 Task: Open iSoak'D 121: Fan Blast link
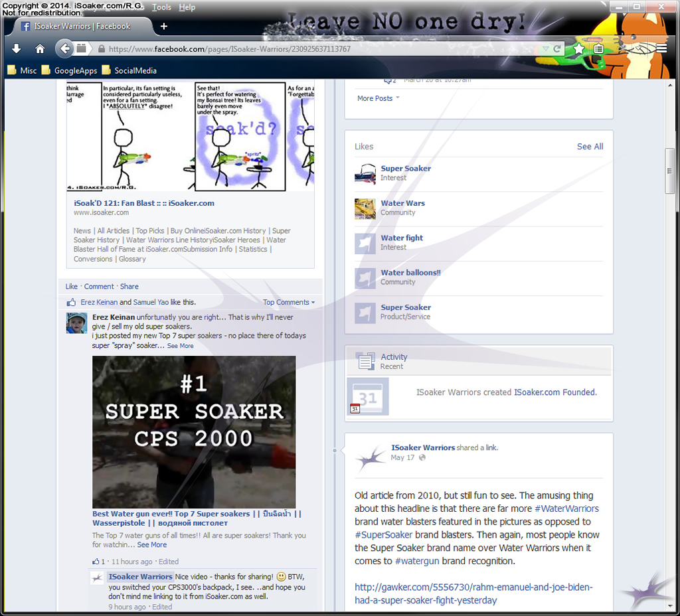144,203
